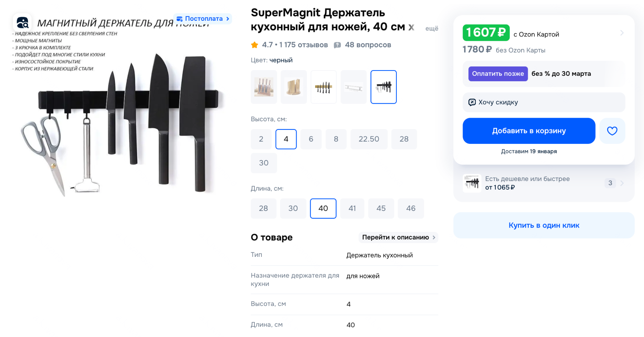This screenshot has height=337, width=644.
Task: Click the chat icon in Хочу скидку
Action: (x=472, y=102)
